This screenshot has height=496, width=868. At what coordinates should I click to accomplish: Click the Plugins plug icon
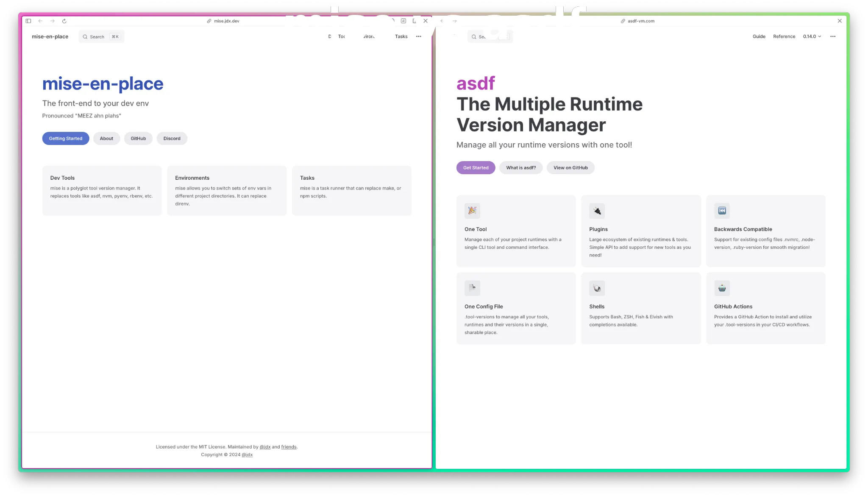pos(597,211)
